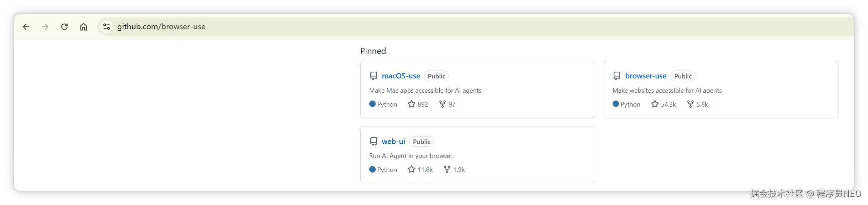Click the macOS-use fork icon
Image resolution: width=868 pixels, height=205 pixels.
pos(443,104)
